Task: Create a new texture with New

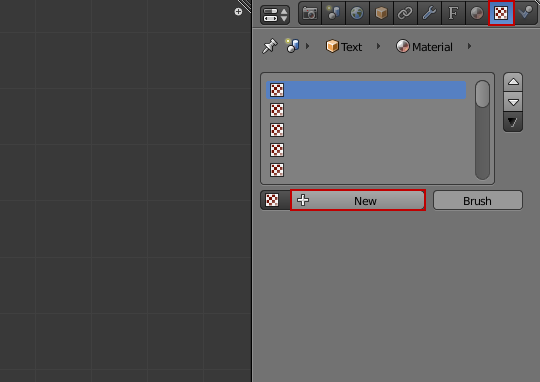Action: [x=358, y=200]
